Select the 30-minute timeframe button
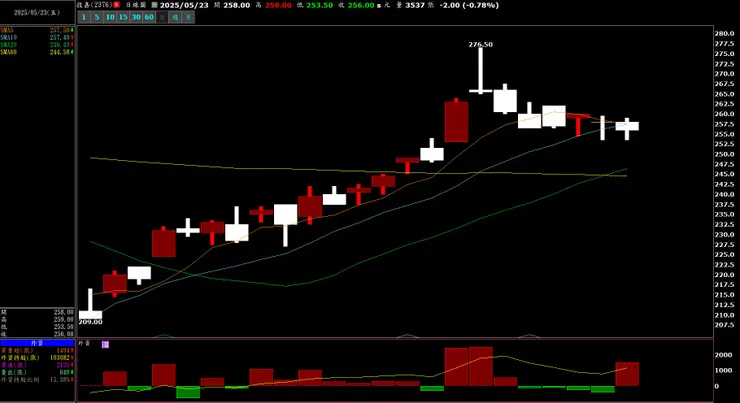Viewport: 740px width, 403px height. (x=136, y=17)
